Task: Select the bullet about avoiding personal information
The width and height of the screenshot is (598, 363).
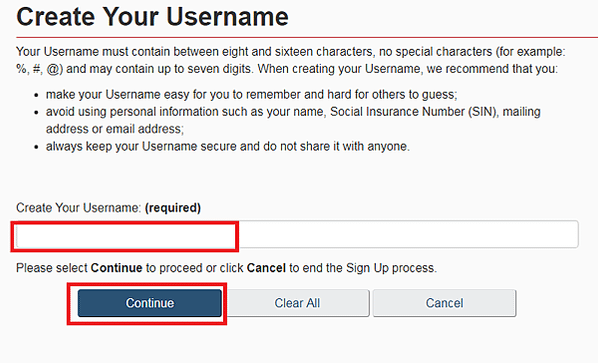Action: coord(293,120)
